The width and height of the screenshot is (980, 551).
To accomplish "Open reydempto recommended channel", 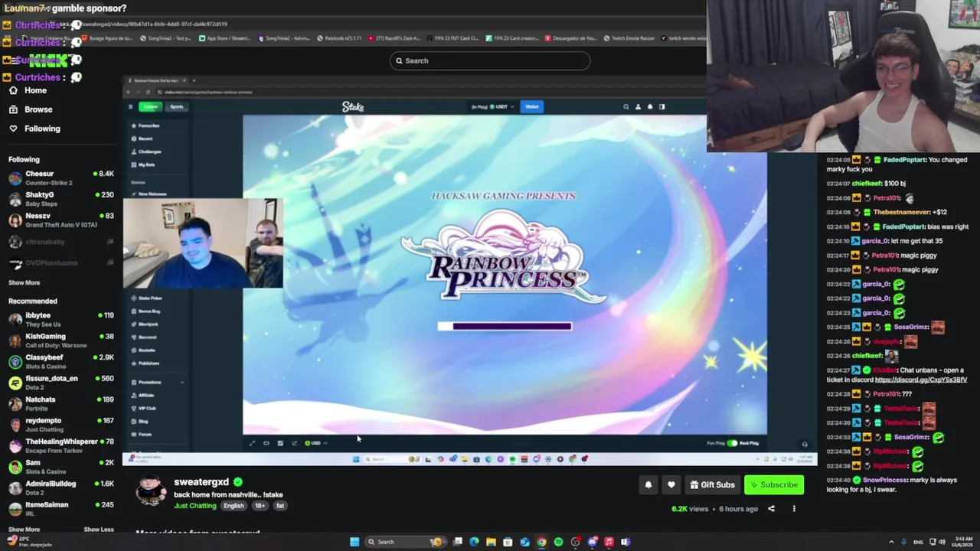I will click(60, 424).
